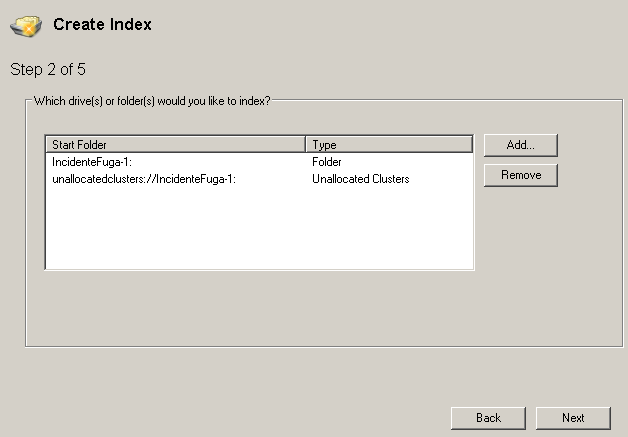
Task: Select the unallocatedclusters://IncidenteFuga-1: entry
Action: [144, 179]
